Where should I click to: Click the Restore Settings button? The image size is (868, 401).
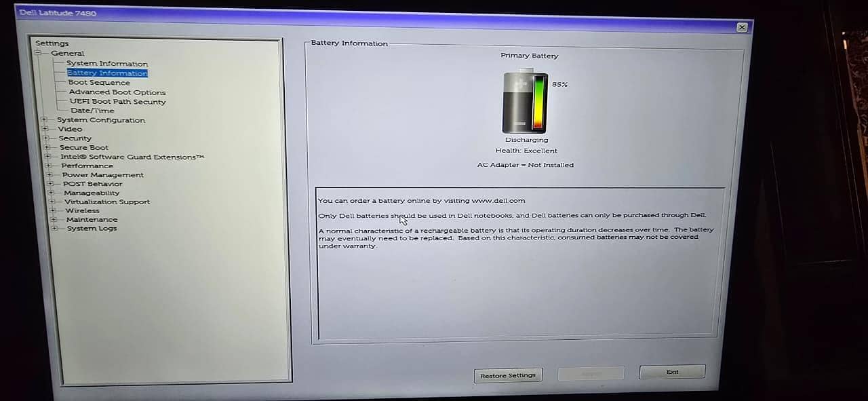coord(508,375)
